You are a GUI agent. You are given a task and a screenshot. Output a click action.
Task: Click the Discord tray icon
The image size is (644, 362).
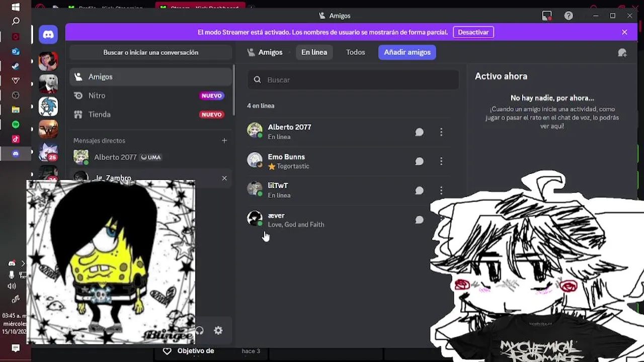[12, 263]
